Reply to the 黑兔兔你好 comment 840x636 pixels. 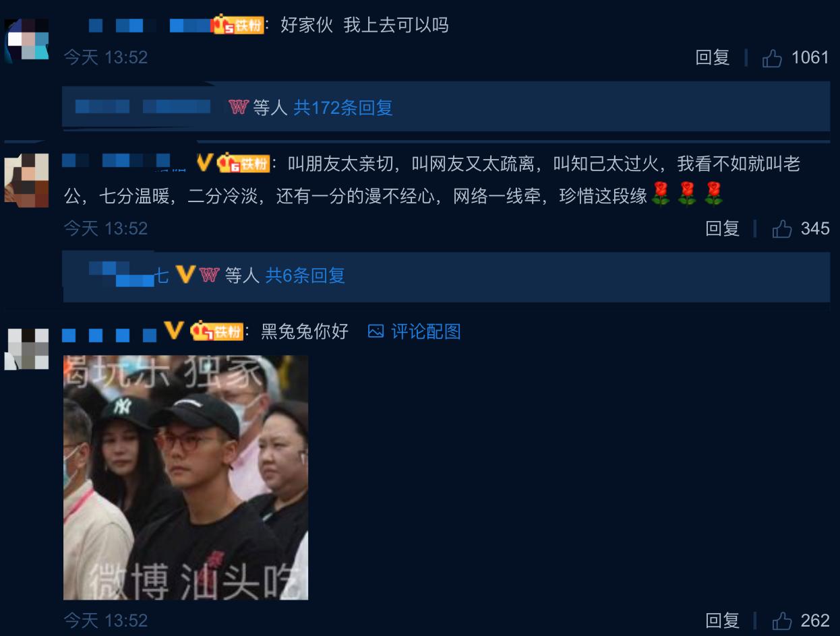[x=723, y=621]
